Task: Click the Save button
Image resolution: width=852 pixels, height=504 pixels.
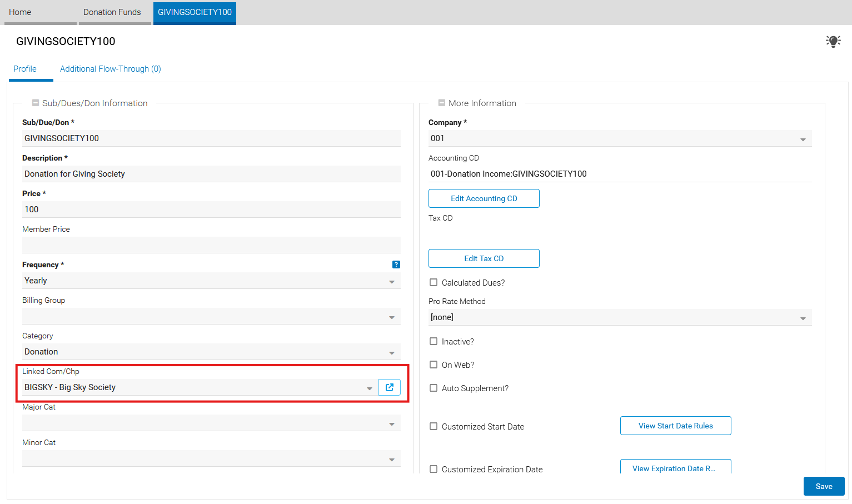Action: click(824, 486)
